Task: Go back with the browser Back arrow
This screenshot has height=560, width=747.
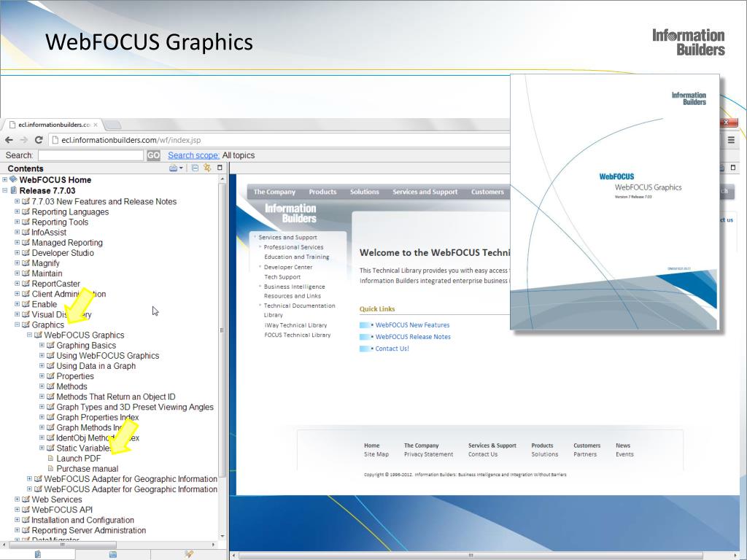Action: pos(9,140)
